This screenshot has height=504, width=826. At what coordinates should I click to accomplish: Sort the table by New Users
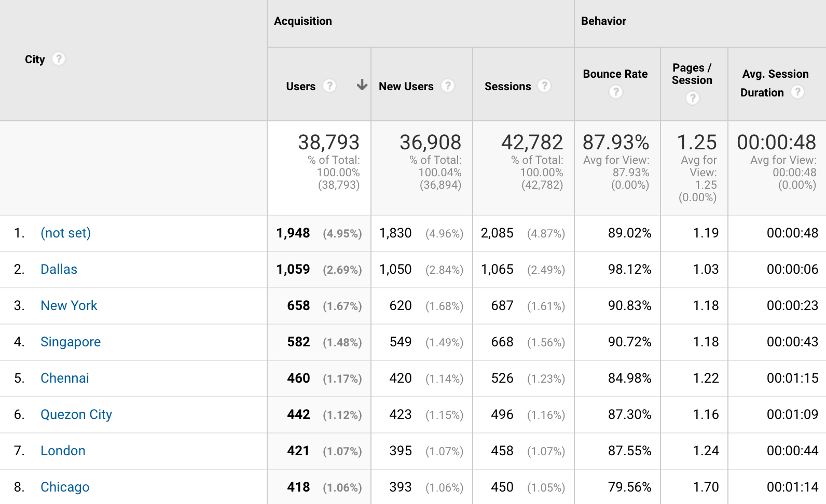pos(406,87)
